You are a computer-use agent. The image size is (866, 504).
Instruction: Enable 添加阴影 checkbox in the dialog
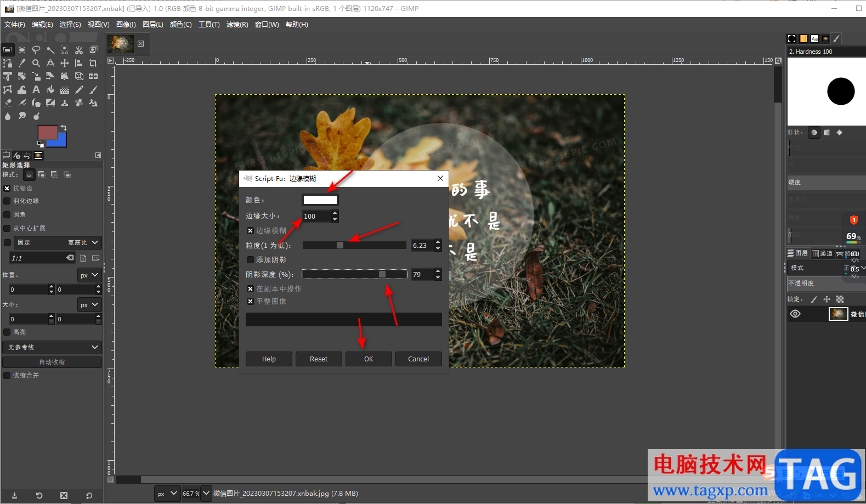coord(250,259)
